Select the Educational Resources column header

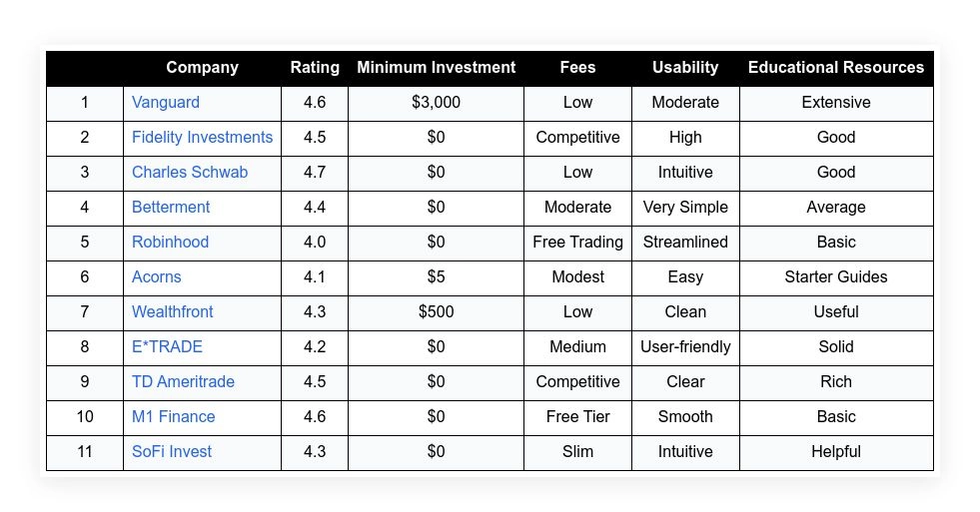coord(835,68)
